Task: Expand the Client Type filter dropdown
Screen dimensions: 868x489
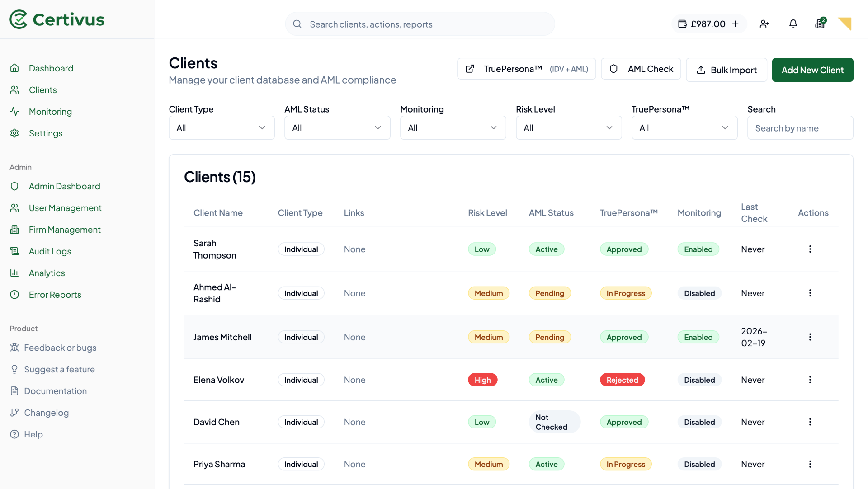Action: (x=222, y=128)
